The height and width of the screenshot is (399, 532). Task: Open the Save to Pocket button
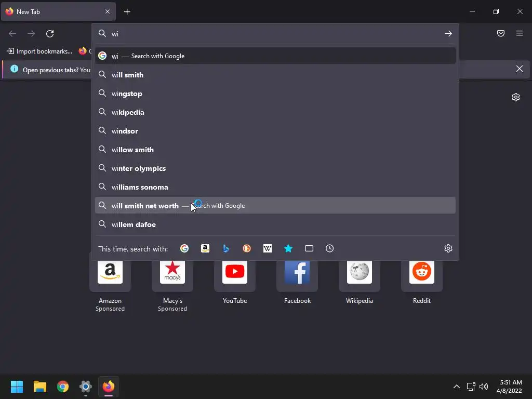[501, 33]
